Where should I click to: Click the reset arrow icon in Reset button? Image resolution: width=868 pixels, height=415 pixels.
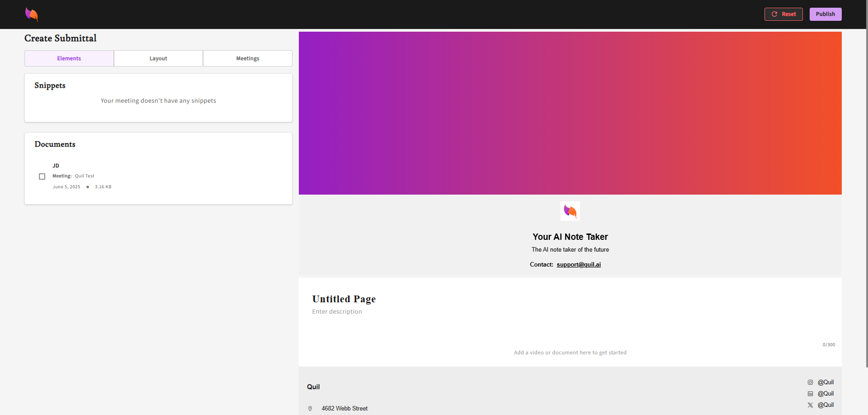[x=774, y=14]
